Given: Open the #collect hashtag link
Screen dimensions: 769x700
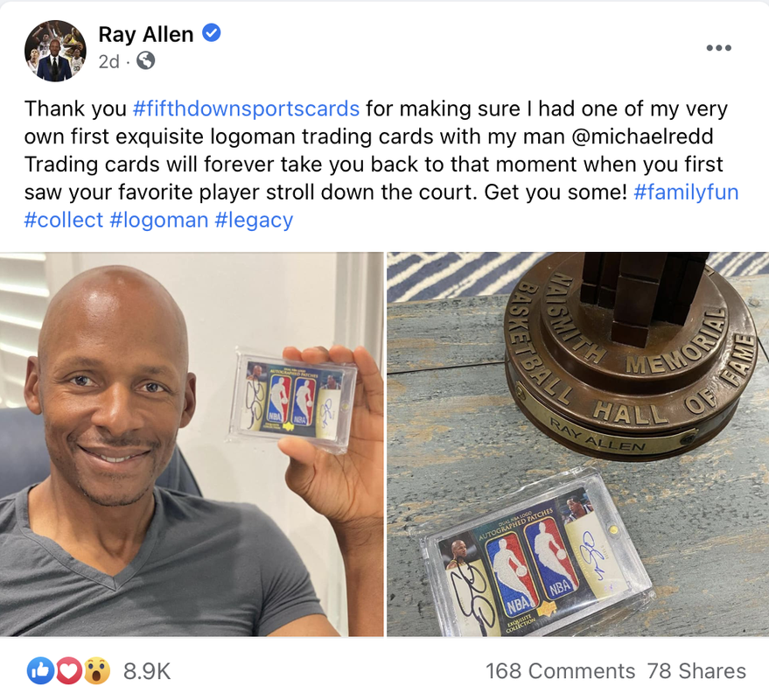Looking at the screenshot, I should pyautogui.click(x=64, y=220).
